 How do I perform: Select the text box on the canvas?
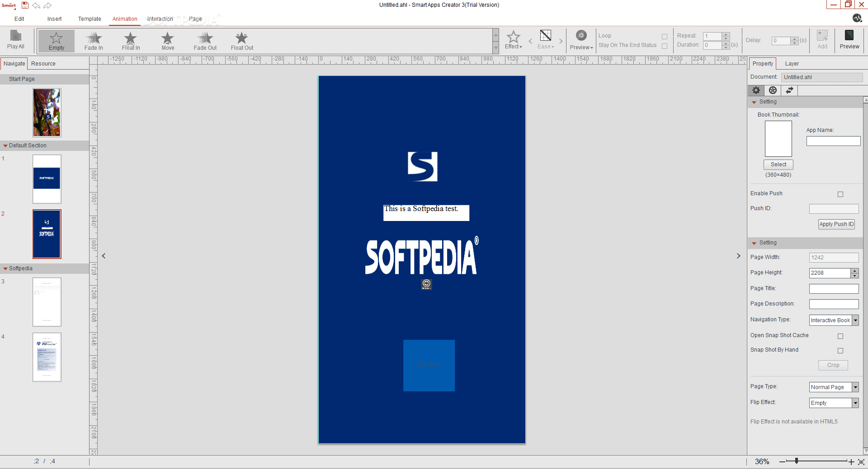[426, 213]
